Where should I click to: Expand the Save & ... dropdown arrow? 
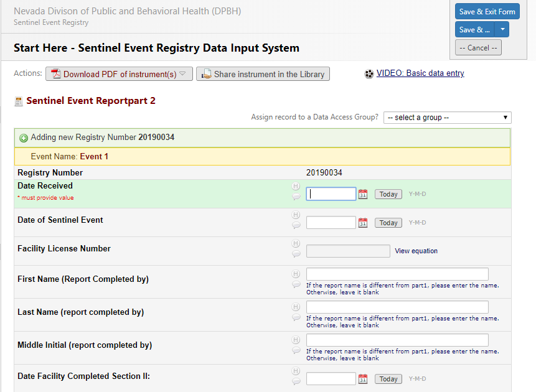tap(503, 29)
